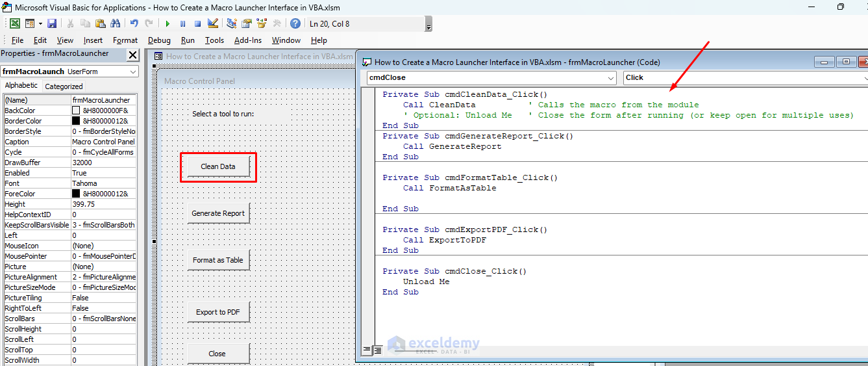This screenshot has width=868, height=366.
Task: Open the Insert object dropdown arrow in the toolbar
Action: [x=40, y=23]
